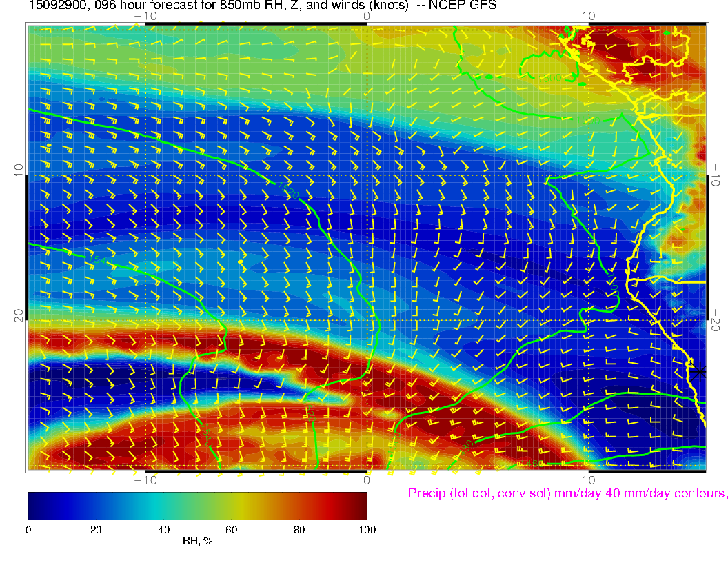The image size is (728, 563).
Task: Click the black asterisk marker on the coast
Action: 698,372
